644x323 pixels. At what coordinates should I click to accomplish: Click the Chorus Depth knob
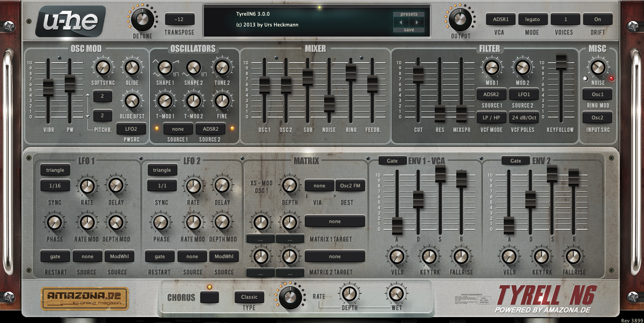pos(349,293)
